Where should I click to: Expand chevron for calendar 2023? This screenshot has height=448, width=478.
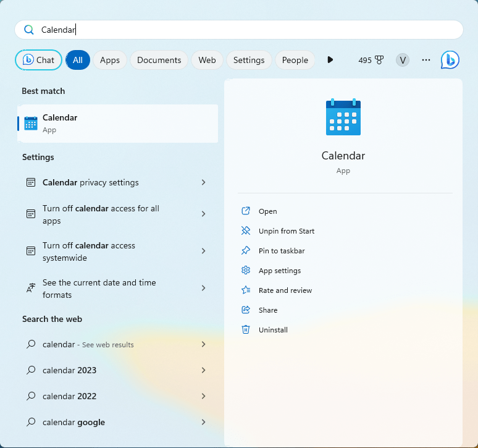point(203,370)
